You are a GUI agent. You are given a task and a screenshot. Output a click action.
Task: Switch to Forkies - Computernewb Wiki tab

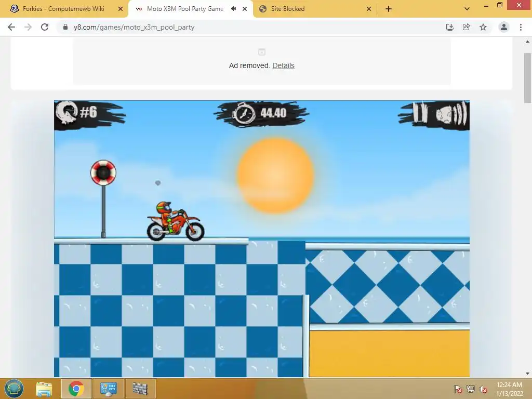click(x=63, y=9)
